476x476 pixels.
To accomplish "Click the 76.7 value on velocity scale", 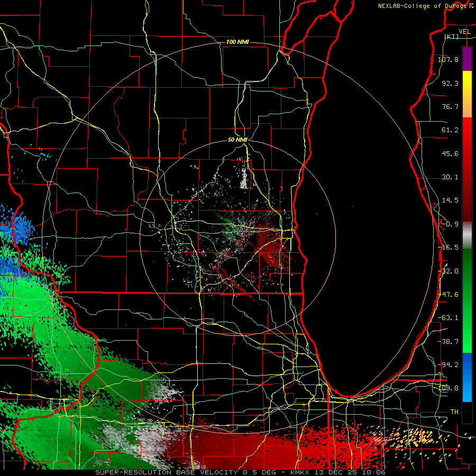I will 450,106.
